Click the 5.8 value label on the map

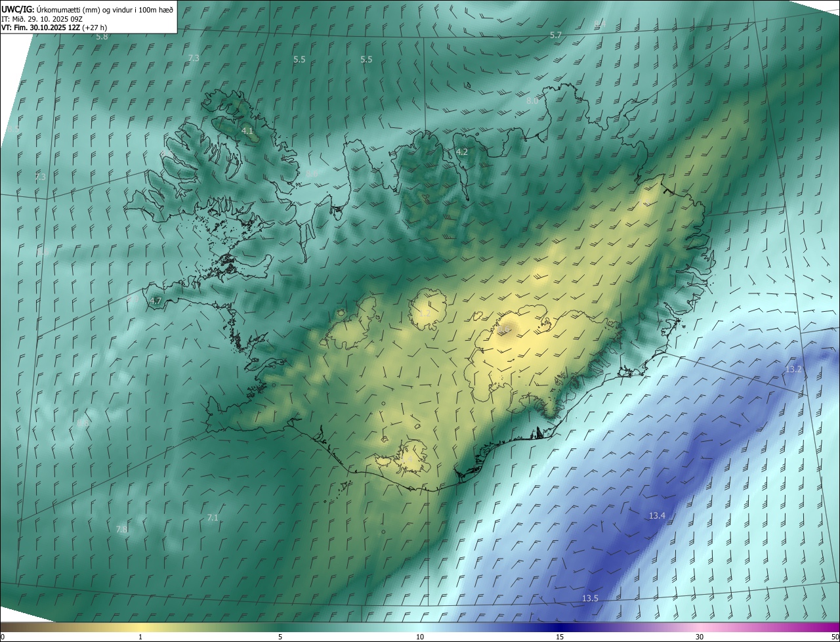102,37
